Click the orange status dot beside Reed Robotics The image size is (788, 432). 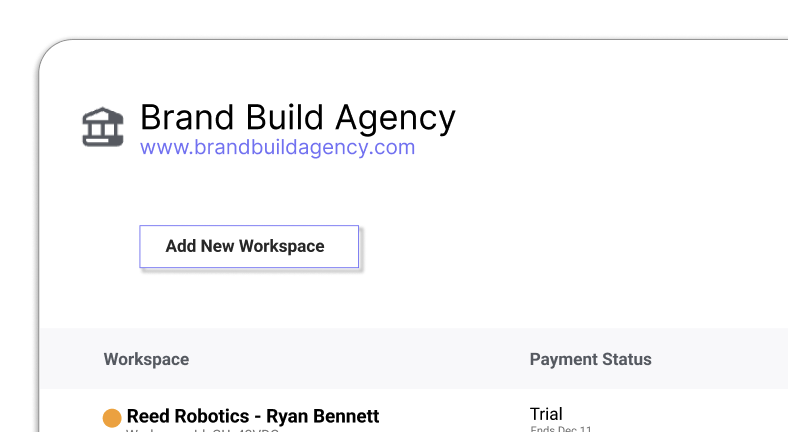pos(112,417)
